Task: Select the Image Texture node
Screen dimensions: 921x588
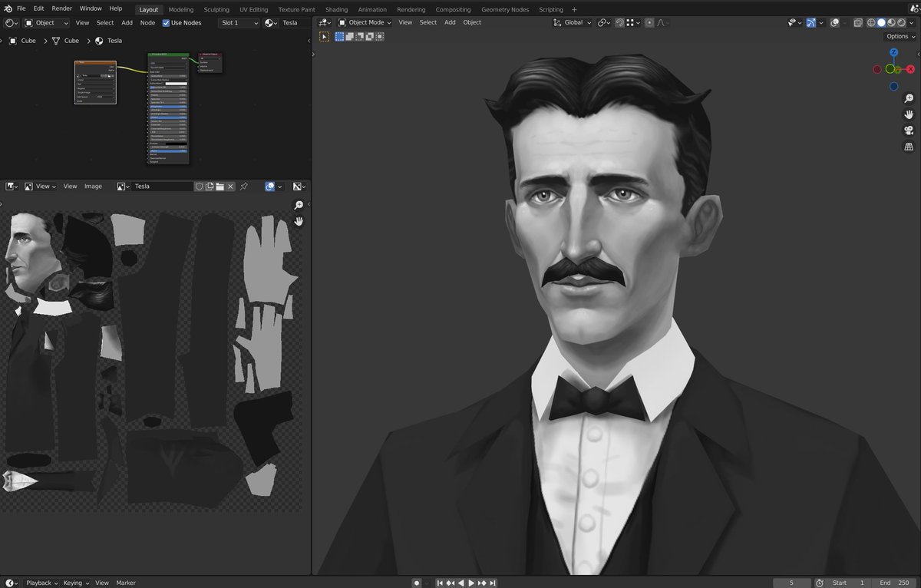Action: tap(95, 82)
